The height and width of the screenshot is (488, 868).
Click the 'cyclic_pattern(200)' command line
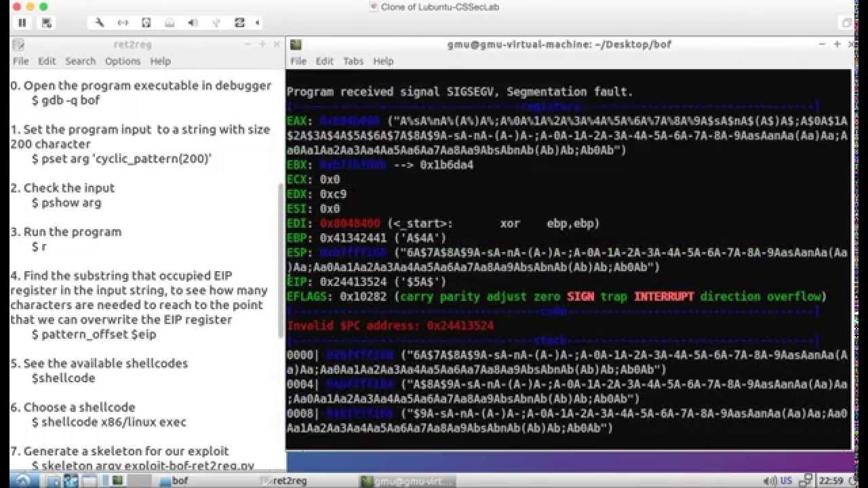coord(122,159)
